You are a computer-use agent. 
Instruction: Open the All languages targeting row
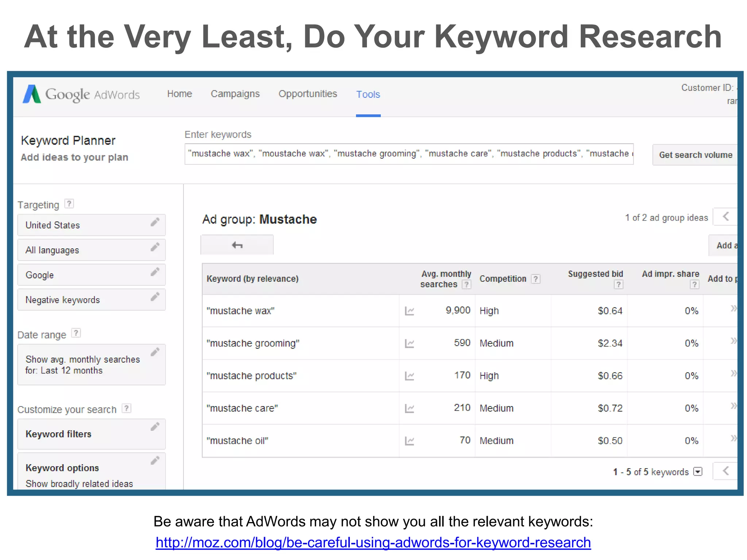click(92, 250)
